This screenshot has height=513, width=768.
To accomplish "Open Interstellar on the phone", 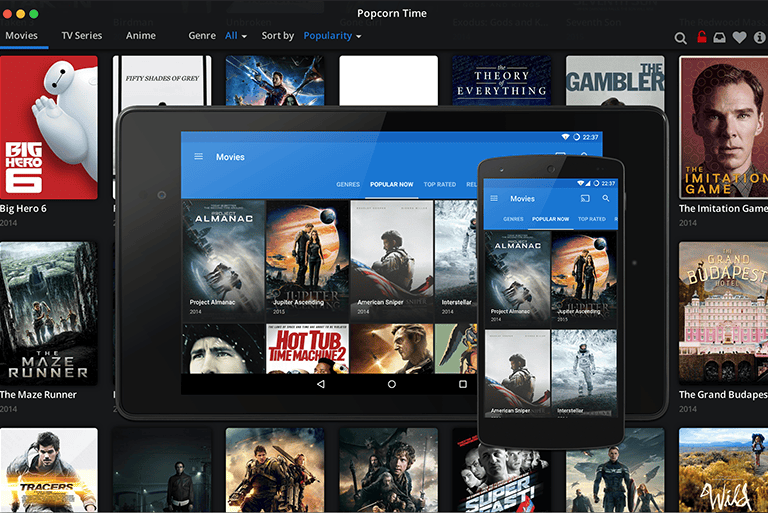I will click(584, 373).
